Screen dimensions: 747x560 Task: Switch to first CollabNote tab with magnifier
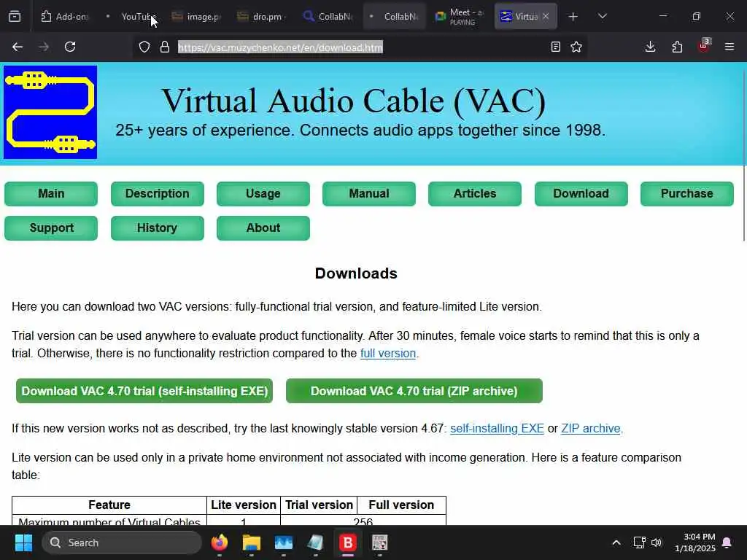(328, 17)
